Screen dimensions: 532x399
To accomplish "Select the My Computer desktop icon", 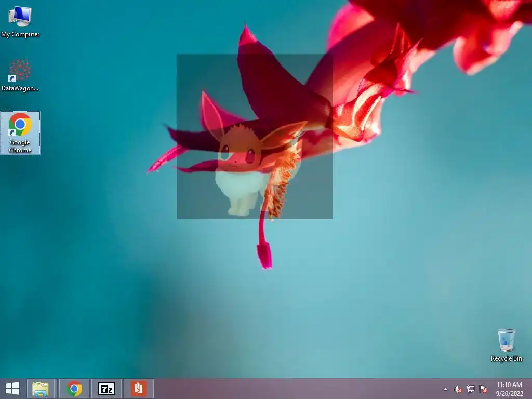I will (x=20, y=22).
